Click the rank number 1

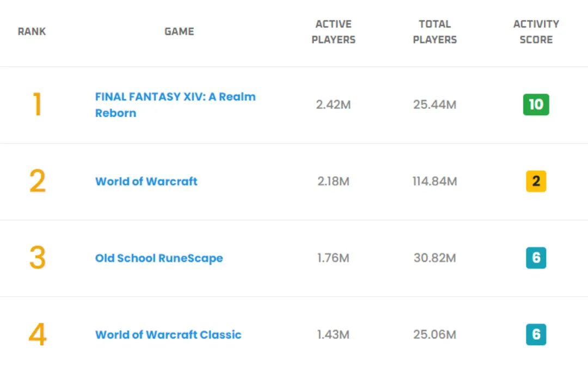tap(37, 104)
